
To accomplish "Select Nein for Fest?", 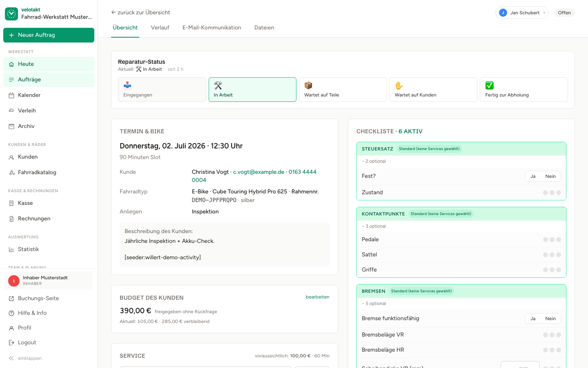I will tap(550, 176).
